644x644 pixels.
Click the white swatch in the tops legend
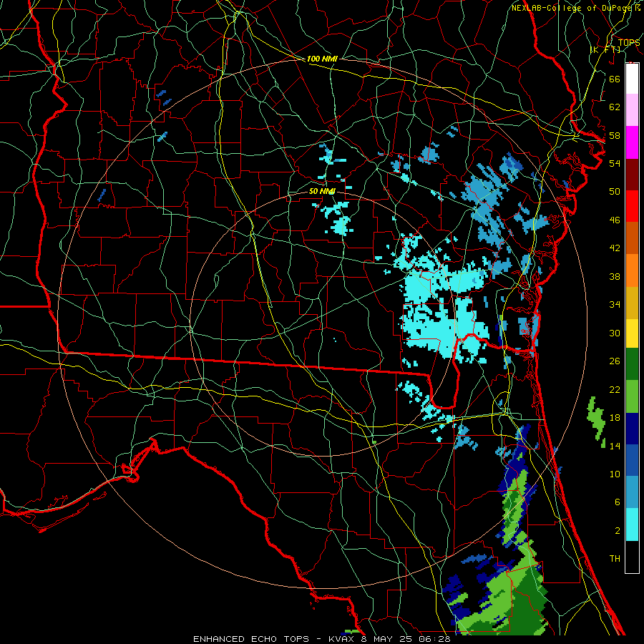click(x=632, y=79)
